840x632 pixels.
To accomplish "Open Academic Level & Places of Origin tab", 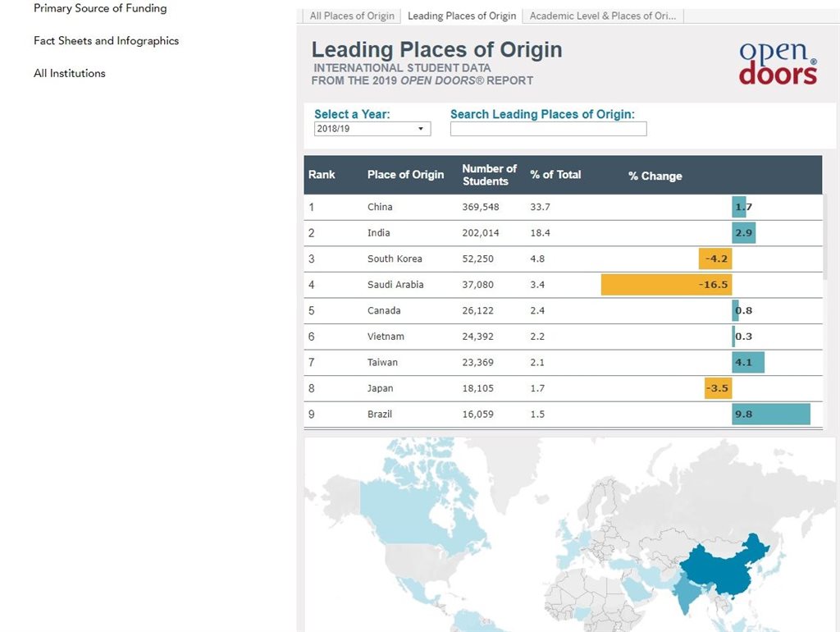I will coord(603,16).
